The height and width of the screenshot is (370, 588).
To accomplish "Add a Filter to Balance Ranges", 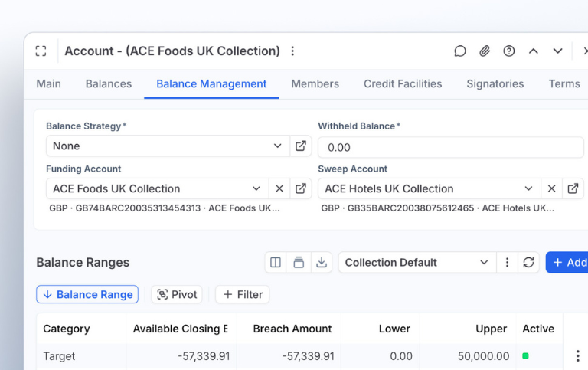I will click(242, 295).
